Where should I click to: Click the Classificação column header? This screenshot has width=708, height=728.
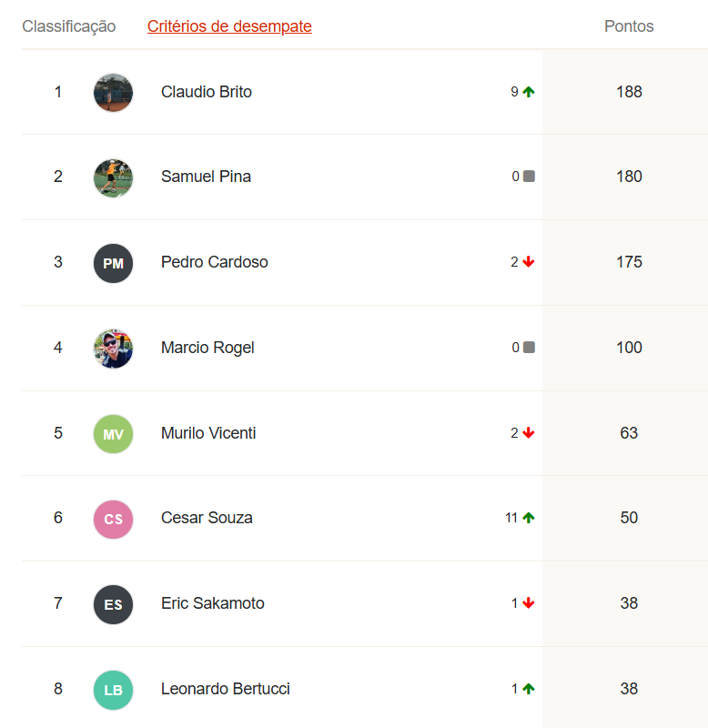tap(69, 26)
